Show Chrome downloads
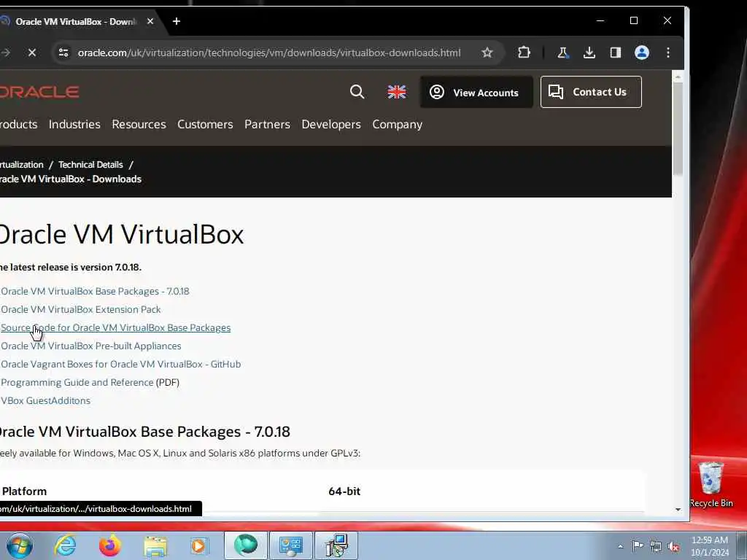Screen dimensions: 747x560 pyautogui.click(x=589, y=52)
